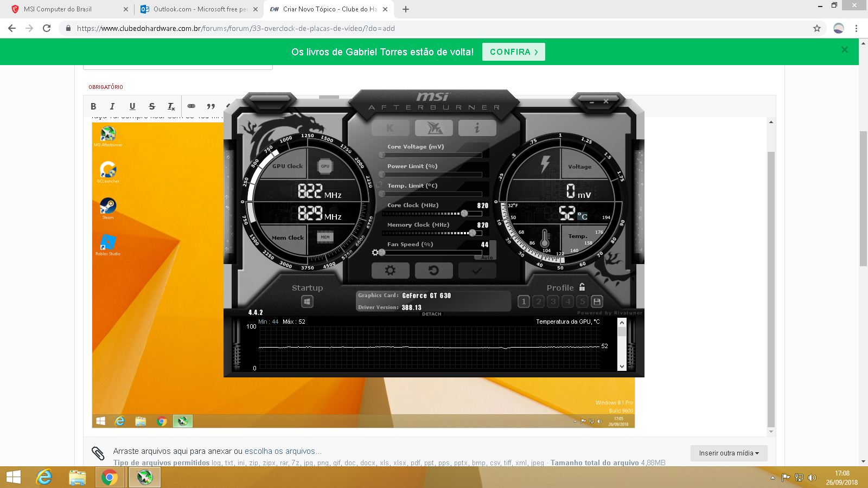Open the 'Inserir outra mídia' dropdown

(729, 453)
